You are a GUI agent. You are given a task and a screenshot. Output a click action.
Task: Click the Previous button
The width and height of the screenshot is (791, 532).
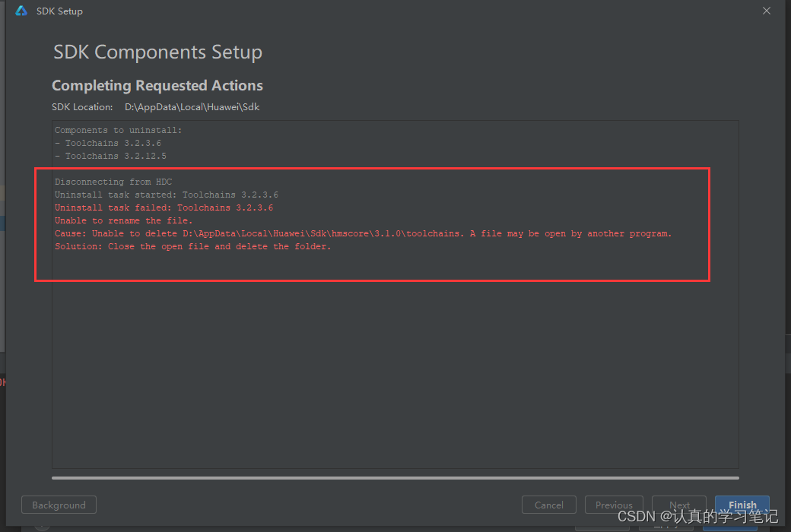point(614,505)
